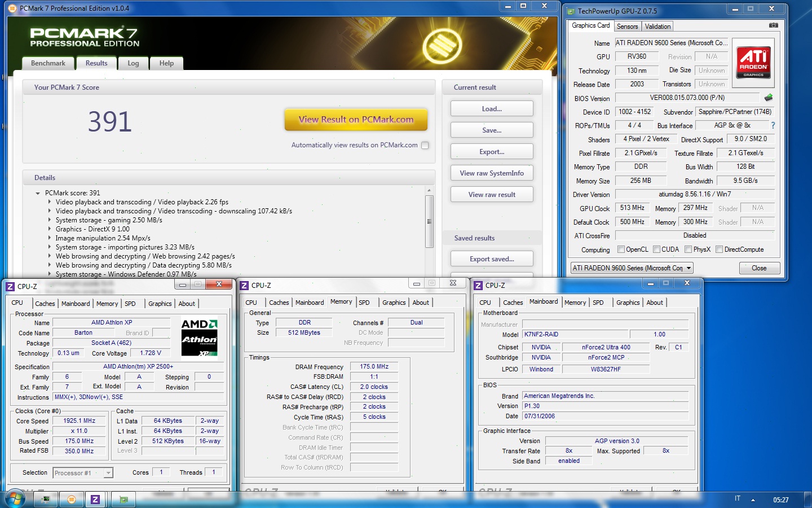Expand Data decrypting 5.80 MB/s entry
The width and height of the screenshot is (812, 508).
point(50,265)
